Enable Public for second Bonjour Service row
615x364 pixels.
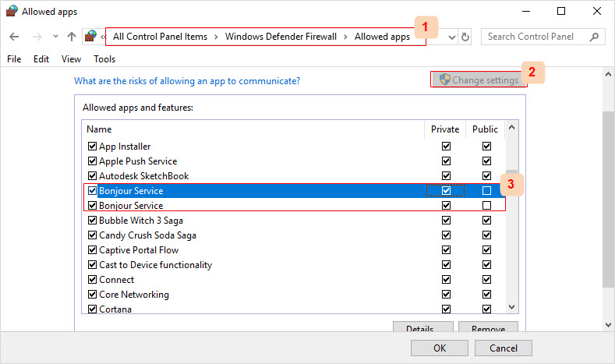pyautogui.click(x=486, y=206)
